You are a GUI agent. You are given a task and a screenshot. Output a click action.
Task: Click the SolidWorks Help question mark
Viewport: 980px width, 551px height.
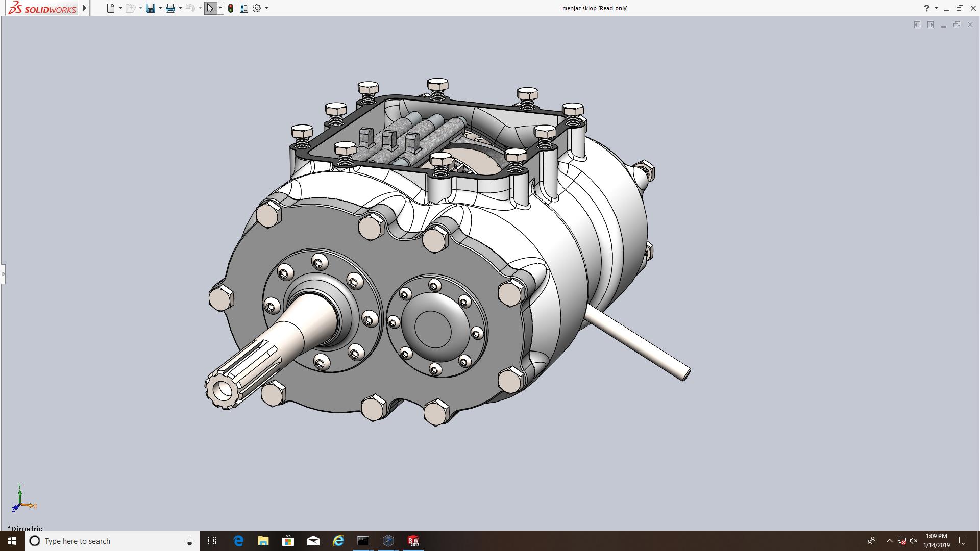926,8
